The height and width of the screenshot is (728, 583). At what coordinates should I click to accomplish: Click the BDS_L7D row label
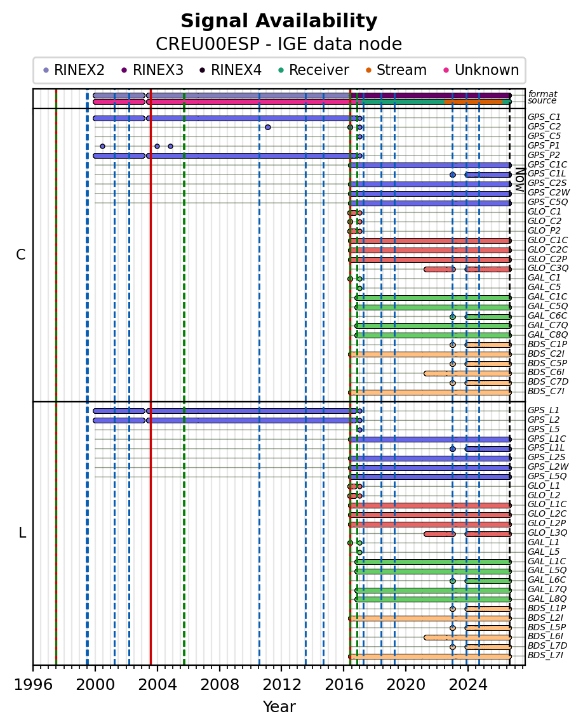(547, 646)
